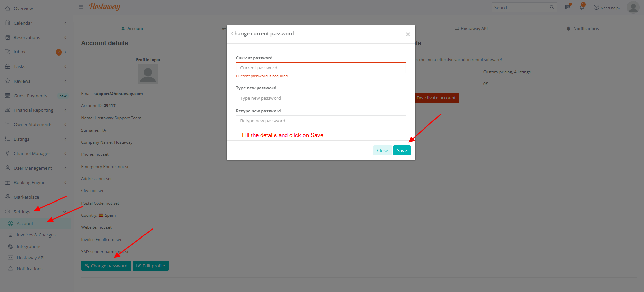Expand the Booking Engine chevron
644x292 pixels.
[65, 182]
